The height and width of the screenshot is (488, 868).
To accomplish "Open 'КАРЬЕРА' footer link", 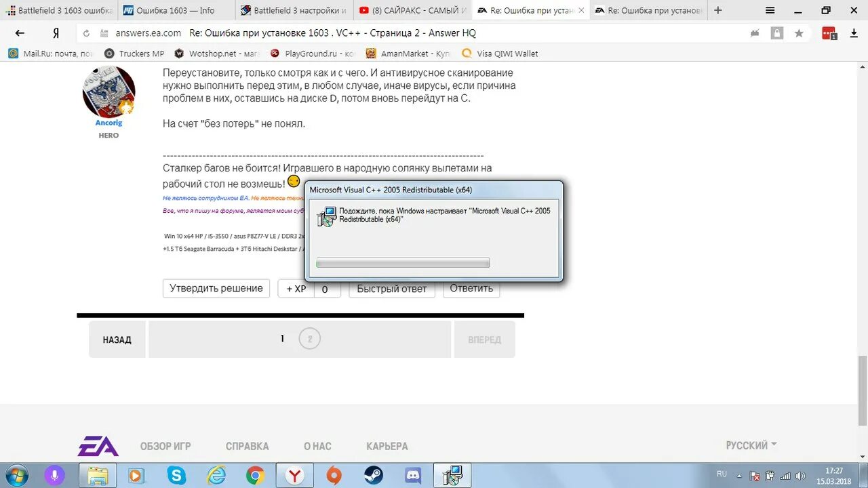I will [x=387, y=446].
